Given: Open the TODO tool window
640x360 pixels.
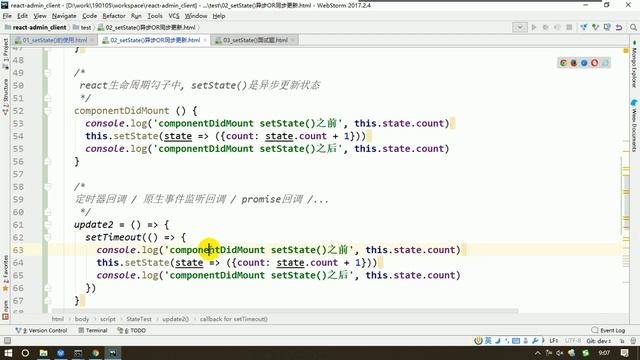Looking at the screenshot, I should [131, 330].
